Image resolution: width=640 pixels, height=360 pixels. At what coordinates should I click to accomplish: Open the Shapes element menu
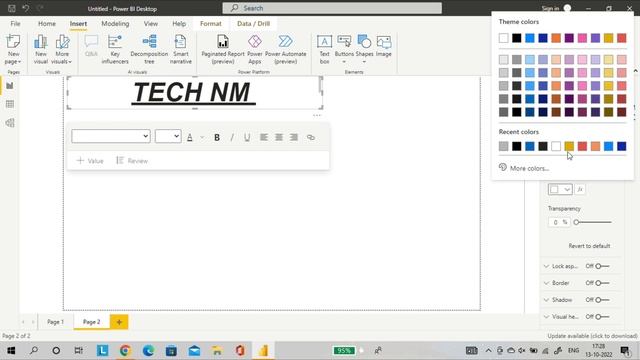[364, 49]
